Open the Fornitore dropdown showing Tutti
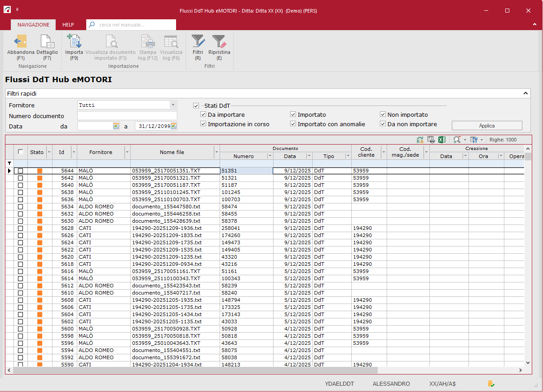 [x=173, y=105]
